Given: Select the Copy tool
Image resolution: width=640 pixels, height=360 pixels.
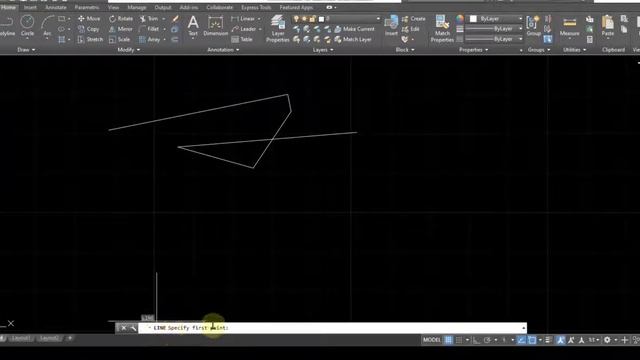Looking at the screenshot, I should coord(89,29).
